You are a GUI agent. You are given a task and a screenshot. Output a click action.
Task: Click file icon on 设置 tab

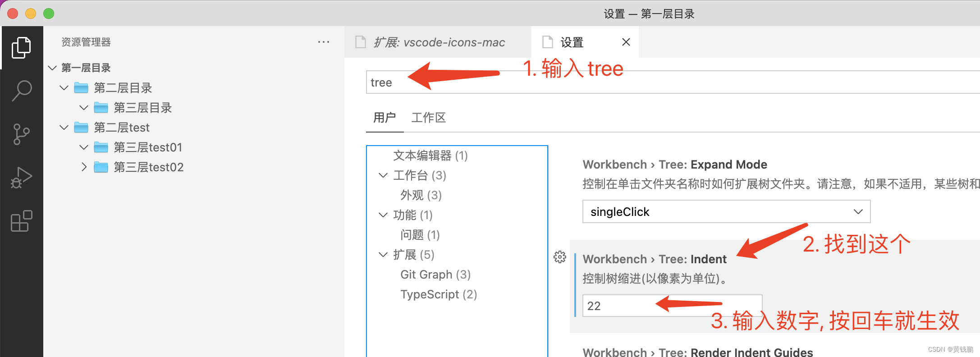click(x=547, y=42)
